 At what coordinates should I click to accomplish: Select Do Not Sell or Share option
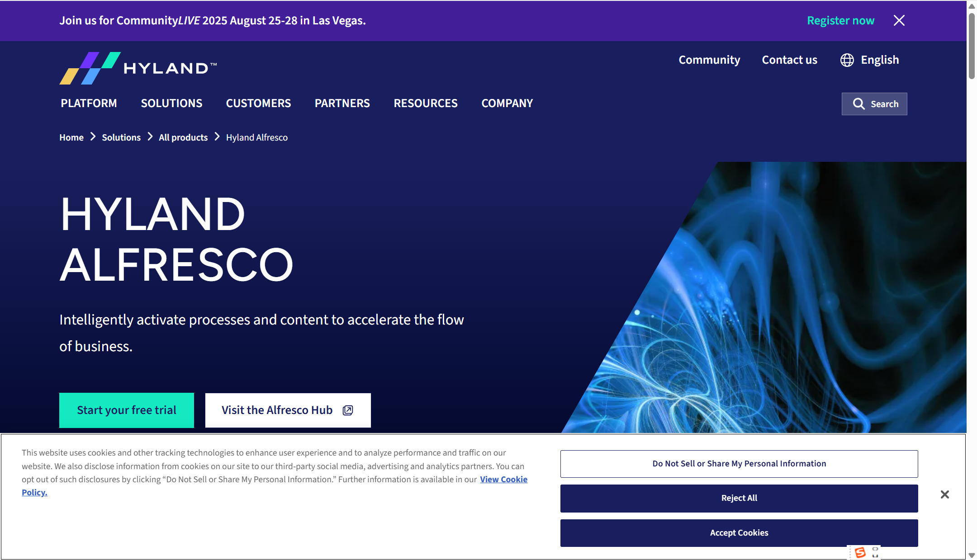[739, 464]
